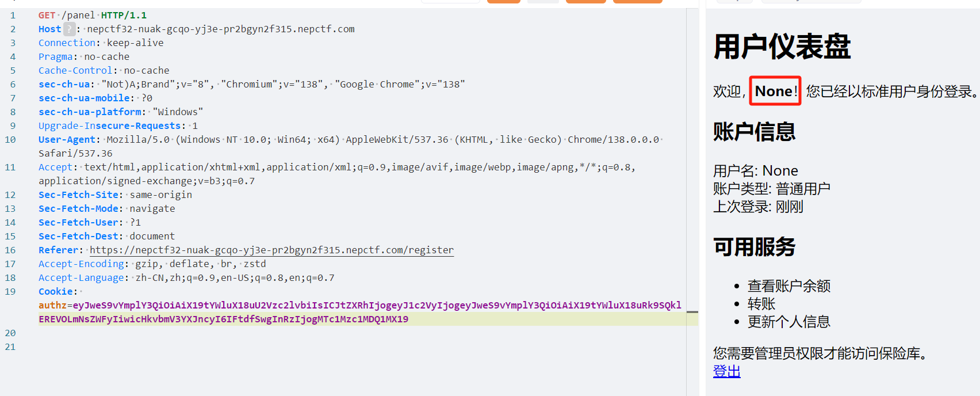This screenshot has height=396, width=980.
Task: Click the sec-ch-ua-platform header name
Action: coord(90,112)
